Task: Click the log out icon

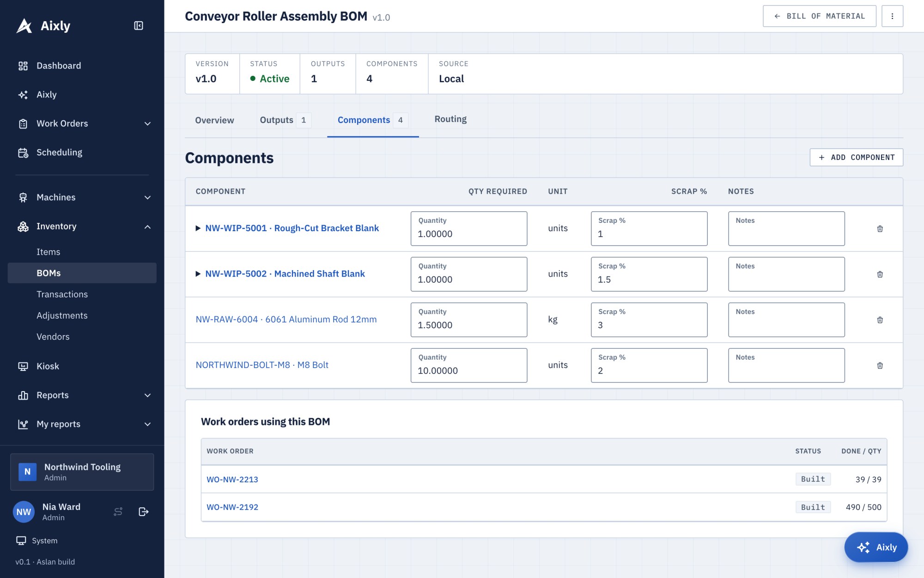Action: pyautogui.click(x=144, y=511)
